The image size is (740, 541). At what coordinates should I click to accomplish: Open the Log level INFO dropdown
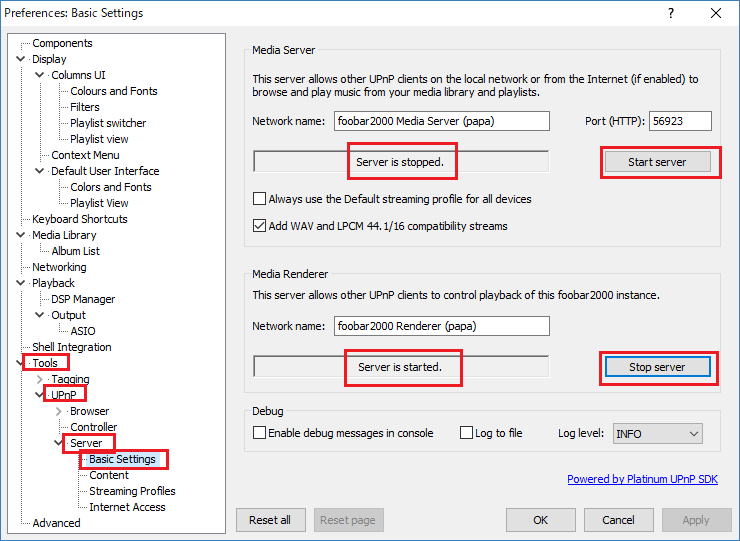657,434
